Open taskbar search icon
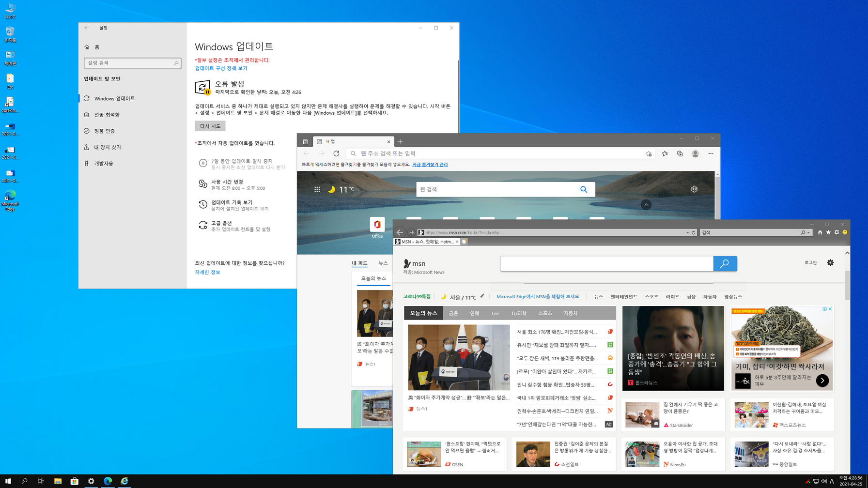The height and width of the screenshot is (488, 868). tap(24, 481)
